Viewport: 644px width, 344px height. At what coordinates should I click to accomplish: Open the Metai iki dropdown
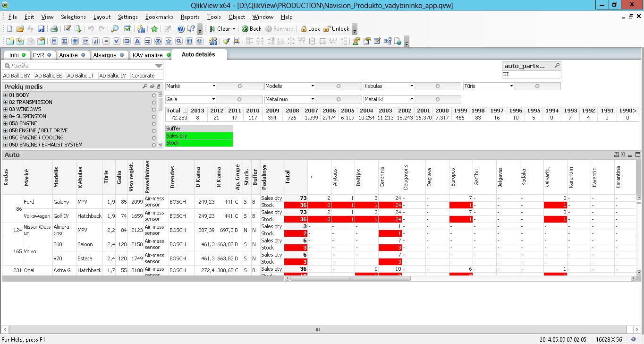[x=412, y=100]
